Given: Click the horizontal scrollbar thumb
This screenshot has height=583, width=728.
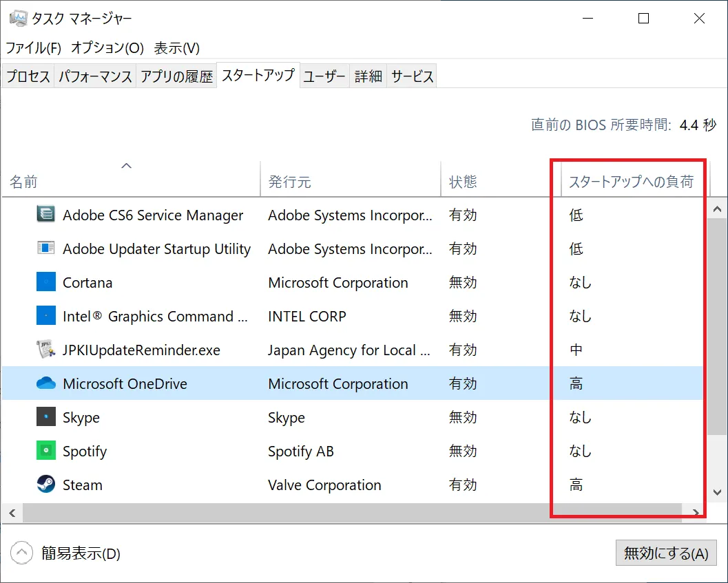Looking at the screenshot, I should click(x=352, y=513).
